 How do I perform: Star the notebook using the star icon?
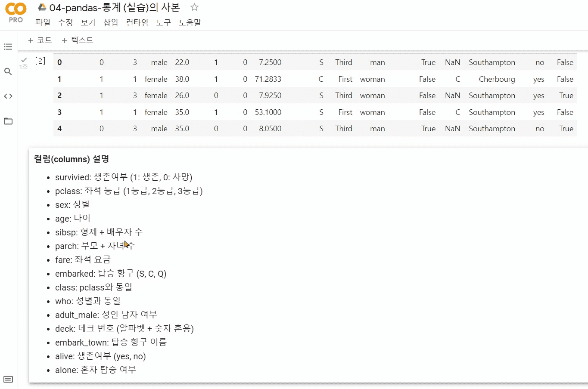point(195,7)
